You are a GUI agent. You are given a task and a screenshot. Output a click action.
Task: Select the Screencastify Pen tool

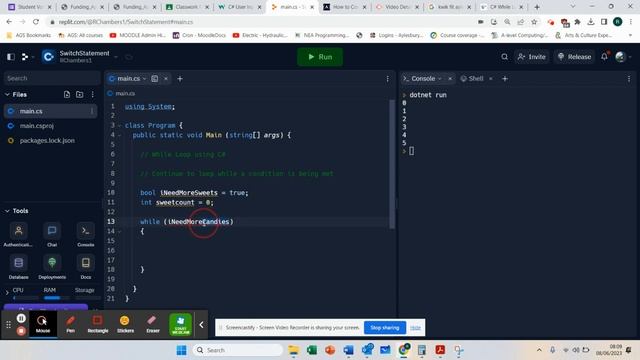point(71,324)
